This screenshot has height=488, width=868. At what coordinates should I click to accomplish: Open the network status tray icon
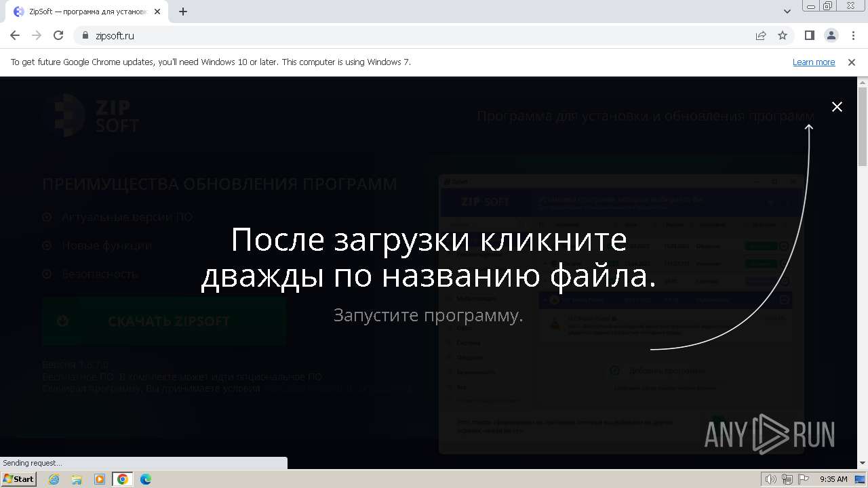(787, 479)
